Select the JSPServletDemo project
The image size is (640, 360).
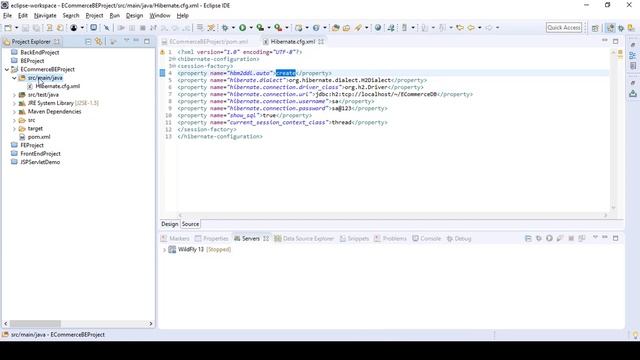tap(40, 162)
